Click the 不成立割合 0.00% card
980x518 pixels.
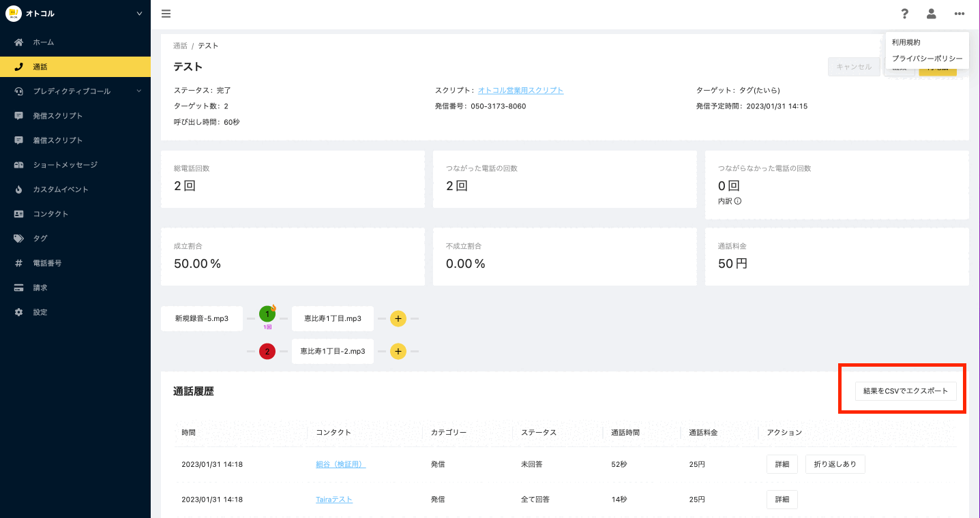565,257
